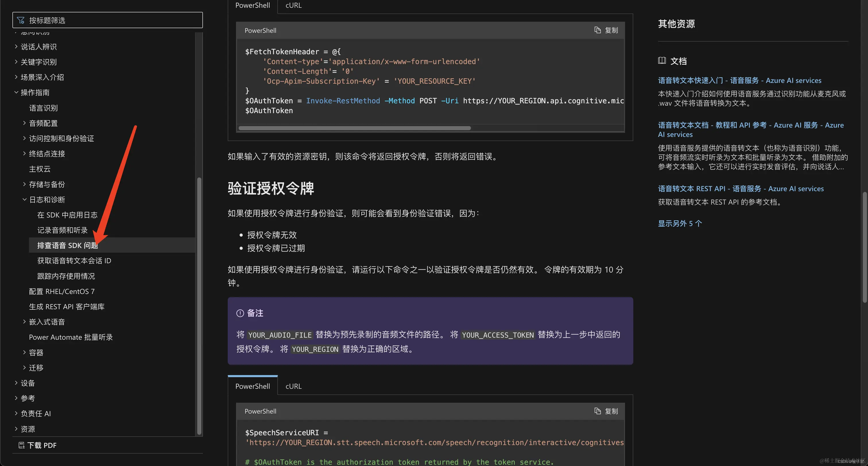Switch to the cURL tab on the top code sample

coord(292,5)
